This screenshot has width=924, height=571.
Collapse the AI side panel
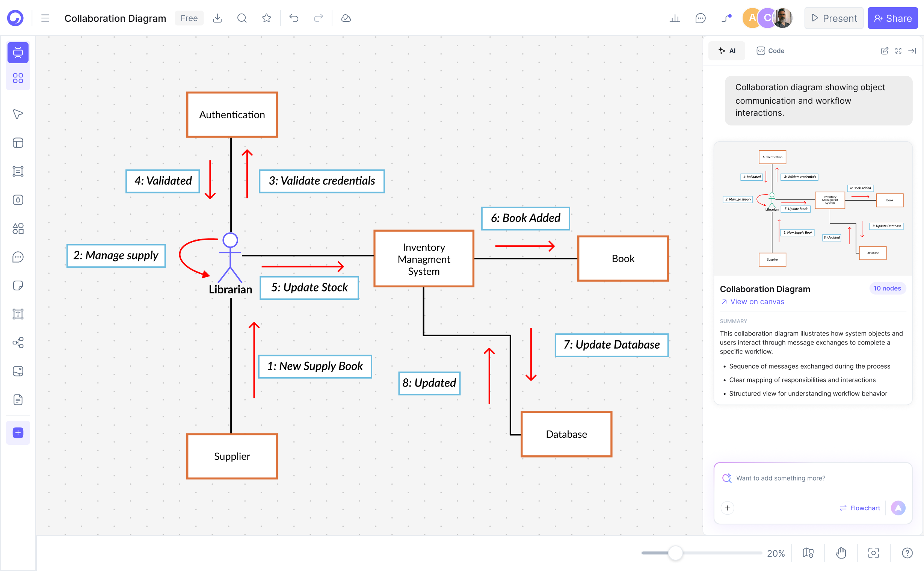912,51
